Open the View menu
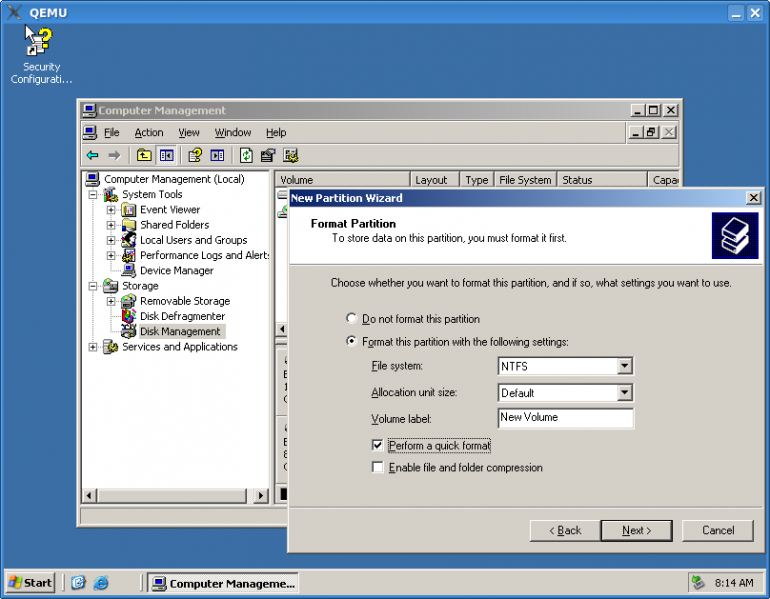770x599 pixels. point(189,133)
